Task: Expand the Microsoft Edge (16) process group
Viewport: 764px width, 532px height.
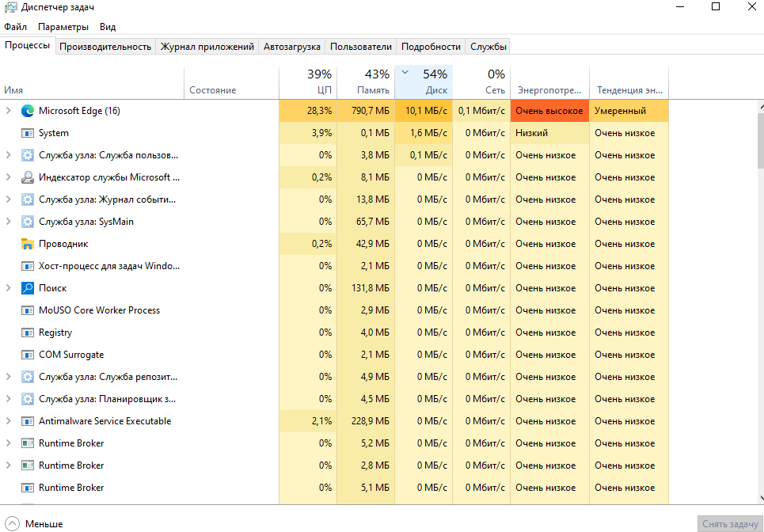Action: point(8,111)
